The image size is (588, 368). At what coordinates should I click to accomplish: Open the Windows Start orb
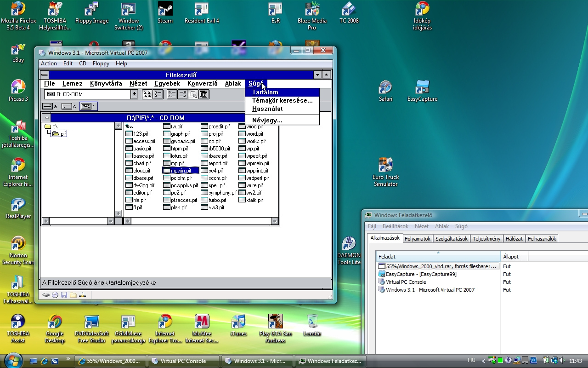[x=12, y=360]
